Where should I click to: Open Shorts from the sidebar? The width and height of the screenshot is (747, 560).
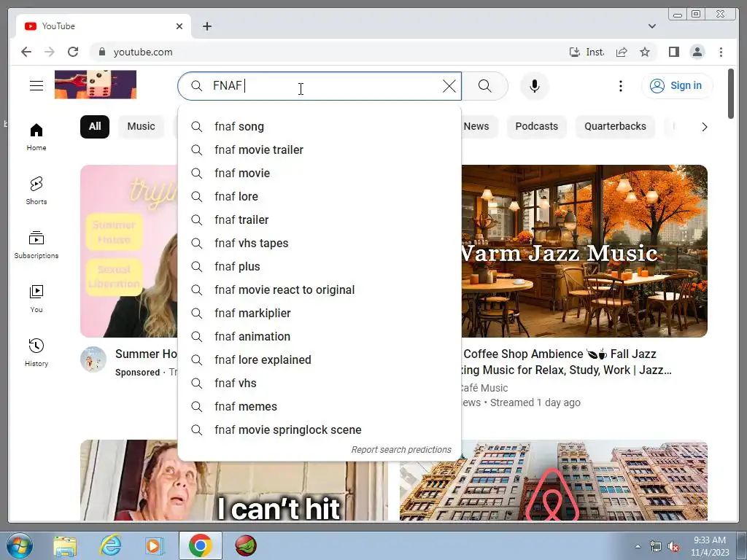pos(36,190)
